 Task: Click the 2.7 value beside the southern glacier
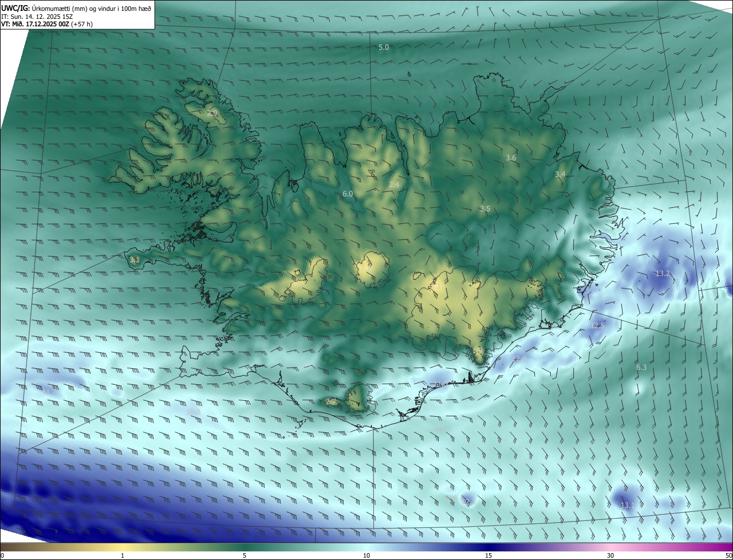point(330,402)
